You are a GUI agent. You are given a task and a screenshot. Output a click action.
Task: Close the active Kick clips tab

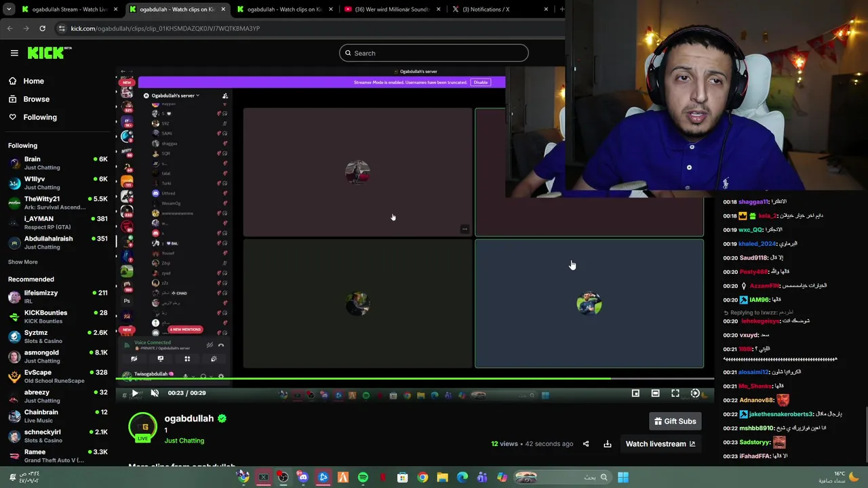click(x=223, y=9)
